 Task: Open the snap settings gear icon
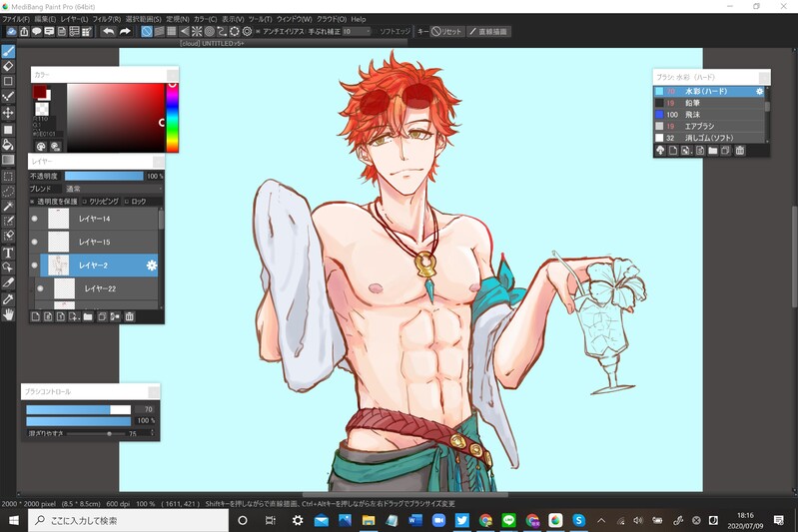247,32
